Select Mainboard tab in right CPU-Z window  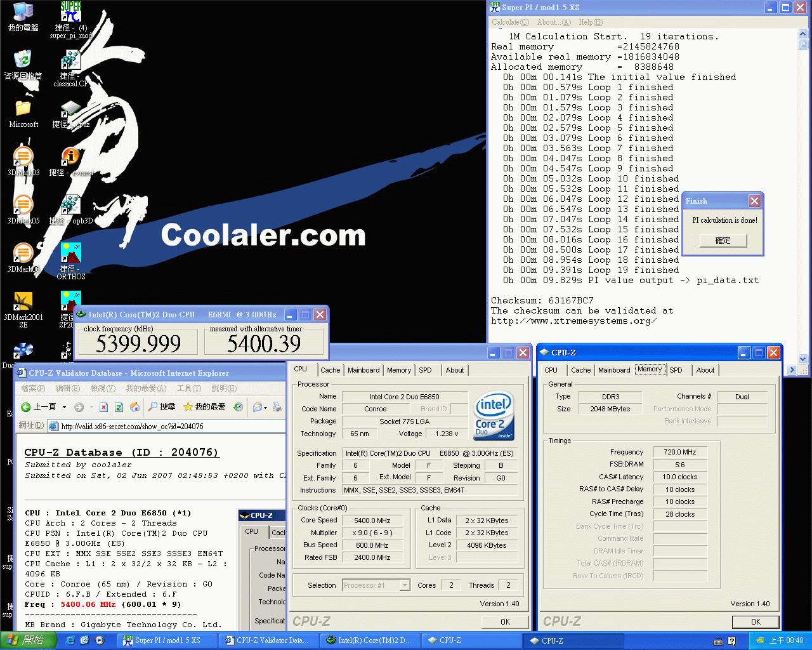pyautogui.click(x=614, y=370)
